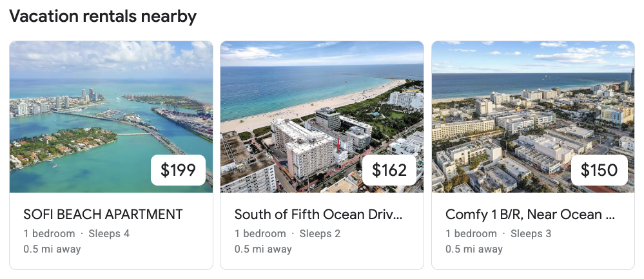Click "0.5 mi away" on South of Fifth card

[x=263, y=249]
